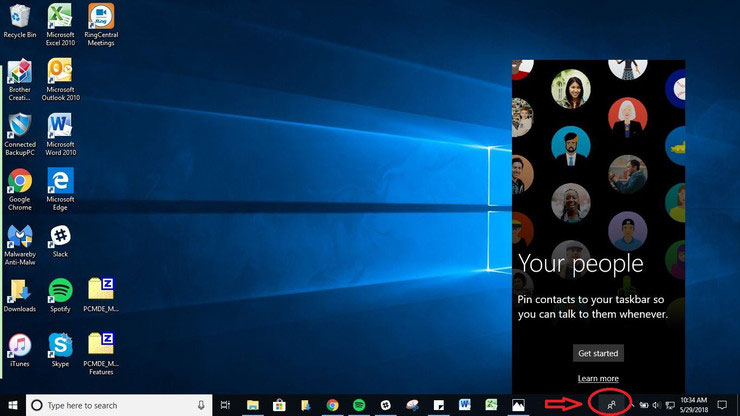Open the Action Center notifications icon
The image size is (740, 416).
point(722,405)
